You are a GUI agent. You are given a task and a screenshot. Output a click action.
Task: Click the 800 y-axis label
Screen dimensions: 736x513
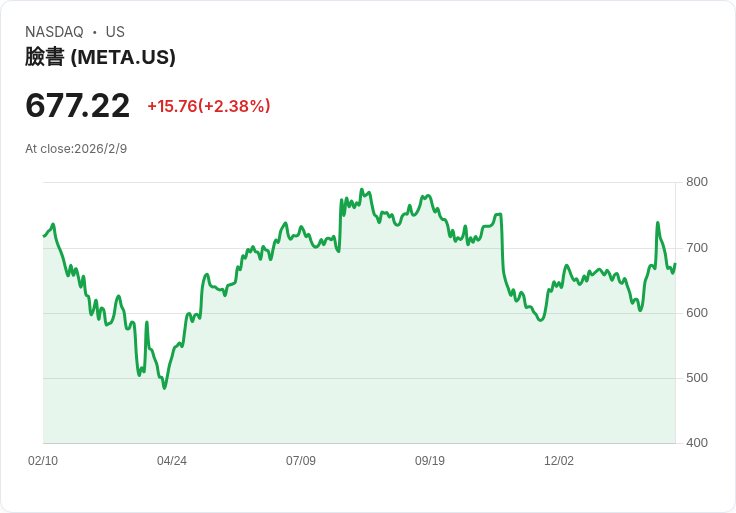pyautogui.click(x=697, y=182)
